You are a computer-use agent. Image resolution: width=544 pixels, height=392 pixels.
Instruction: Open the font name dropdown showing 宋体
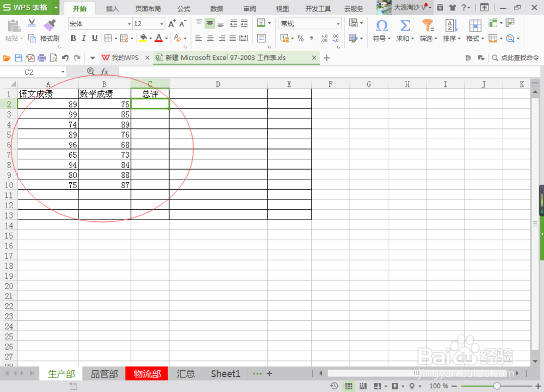[130, 23]
